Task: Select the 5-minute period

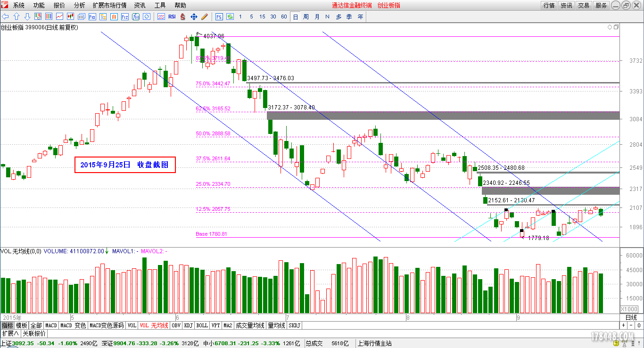Action: 251,17
